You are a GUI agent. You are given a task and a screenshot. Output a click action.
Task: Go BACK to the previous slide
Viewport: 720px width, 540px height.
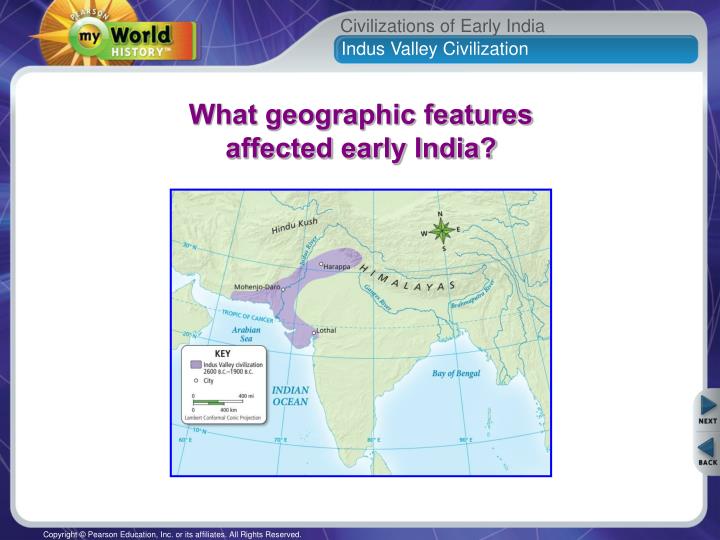pyautogui.click(x=707, y=452)
